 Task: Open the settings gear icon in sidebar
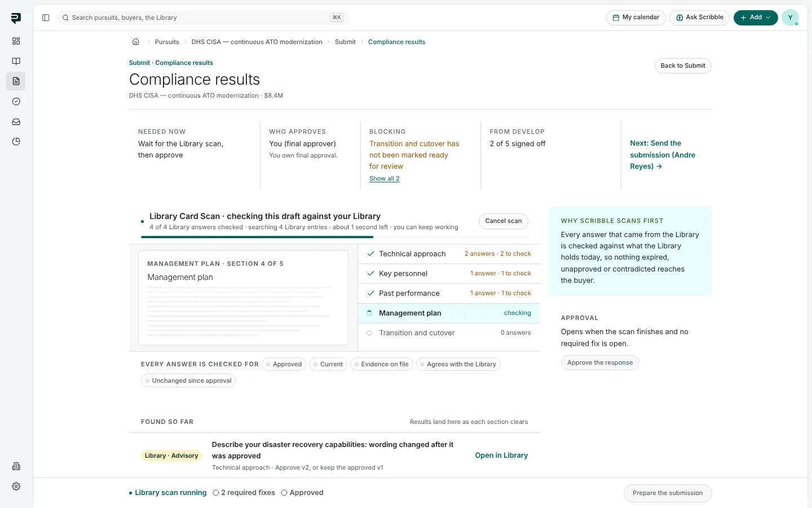(16, 487)
